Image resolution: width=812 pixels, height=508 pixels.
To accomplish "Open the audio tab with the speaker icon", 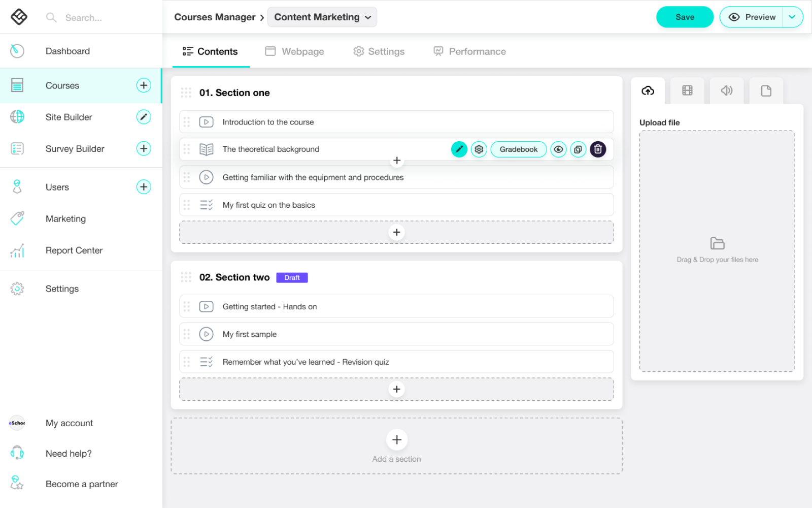I will click(727, 91).
